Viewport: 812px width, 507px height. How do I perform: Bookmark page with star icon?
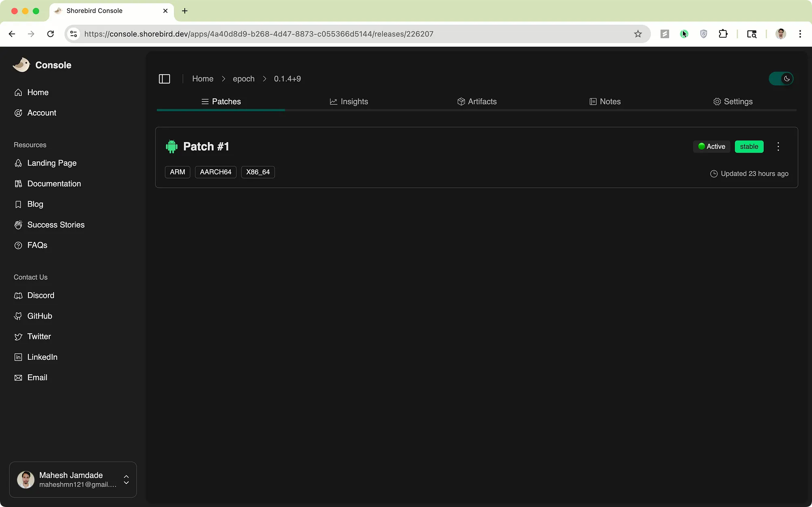[638, 34]
